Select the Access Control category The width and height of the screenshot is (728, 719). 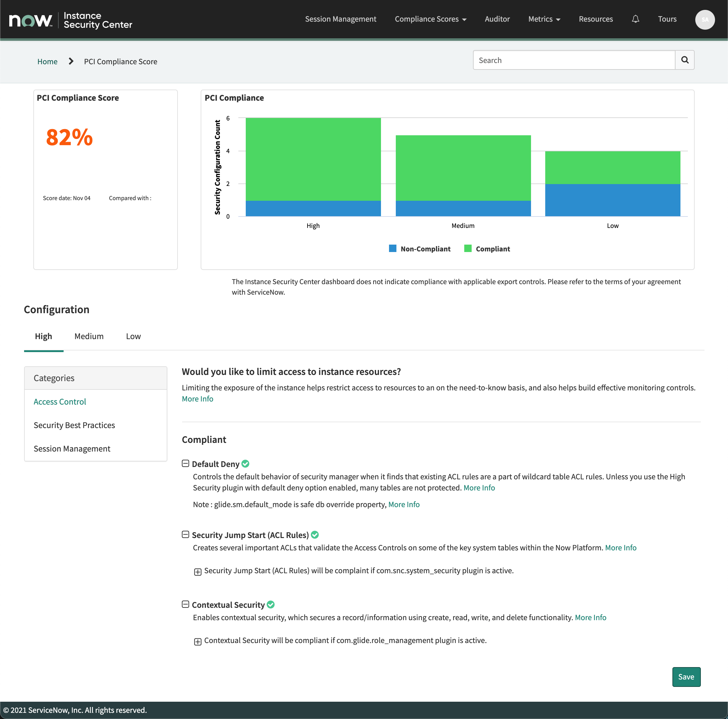pos(60,402)
